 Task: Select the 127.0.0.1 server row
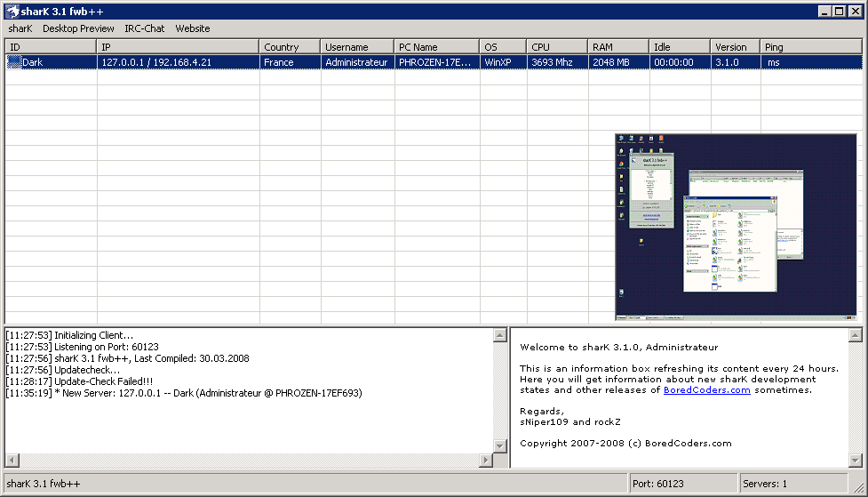tap(178, 62)
